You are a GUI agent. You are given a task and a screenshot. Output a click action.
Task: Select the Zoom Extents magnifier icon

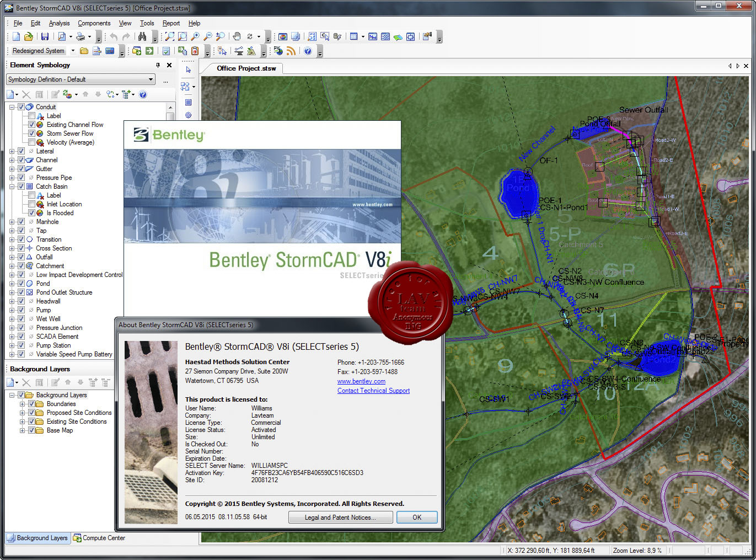click(x=169, y=37)
